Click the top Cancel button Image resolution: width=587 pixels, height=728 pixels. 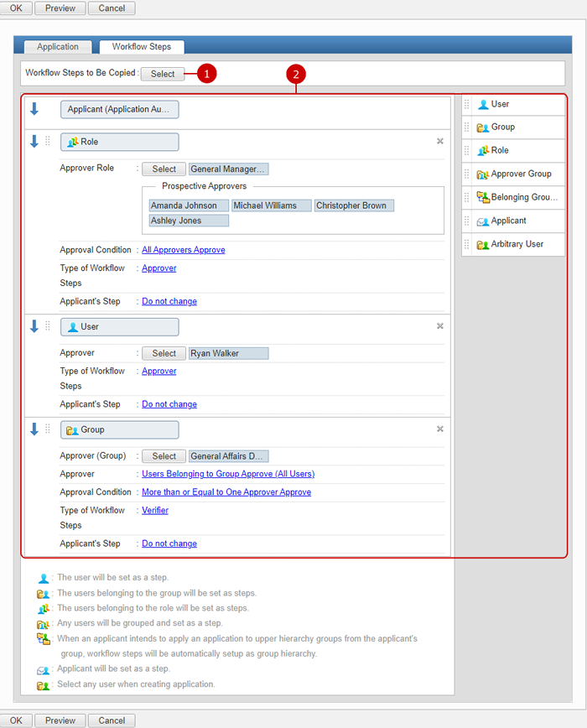click(112, 8)
